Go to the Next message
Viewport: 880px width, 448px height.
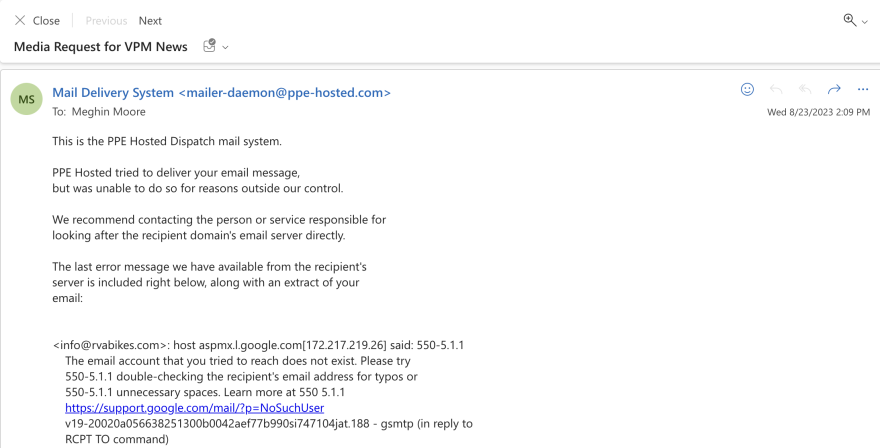(x=150, y=20)
